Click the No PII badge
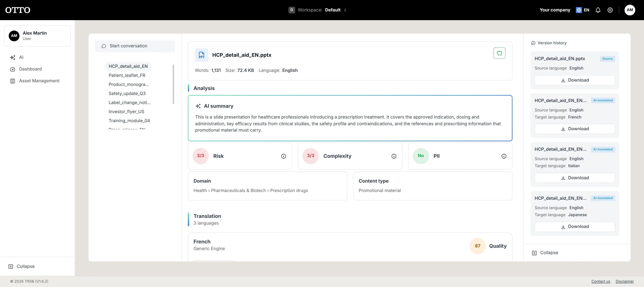Image resolution: width=644 pixels, height=287 pixels. pos(421,156)
